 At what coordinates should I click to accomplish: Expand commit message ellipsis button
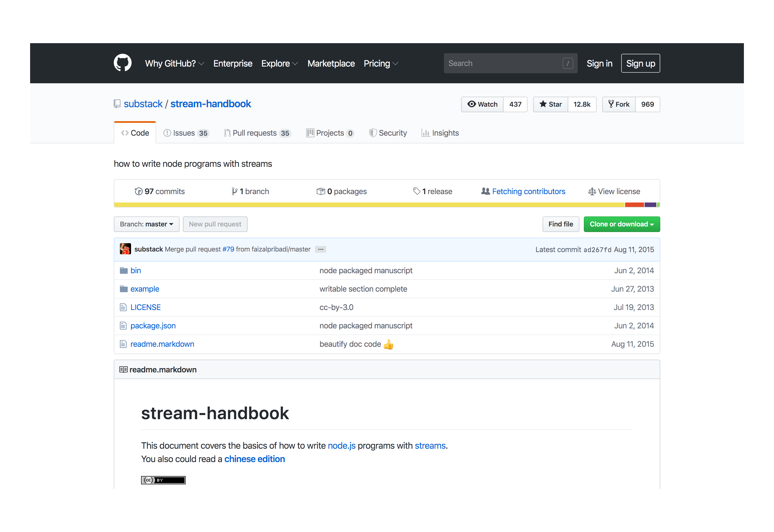(321, 249)
